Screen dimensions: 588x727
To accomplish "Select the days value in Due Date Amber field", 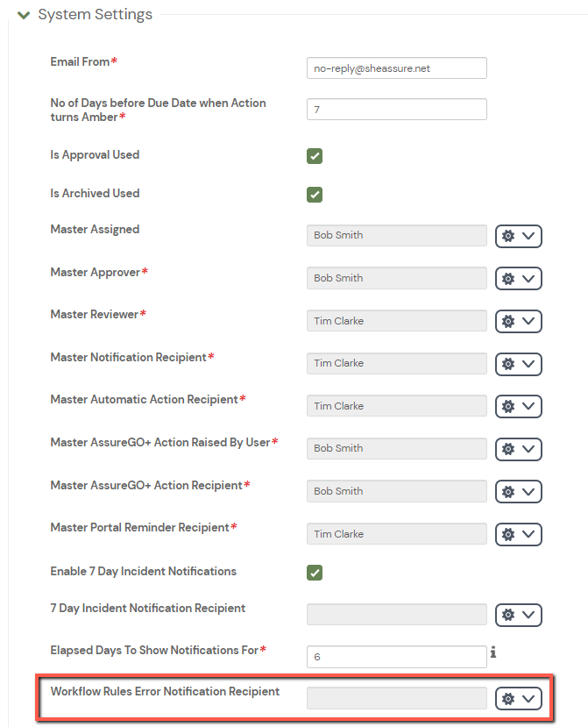I will [x=394, y=109].
